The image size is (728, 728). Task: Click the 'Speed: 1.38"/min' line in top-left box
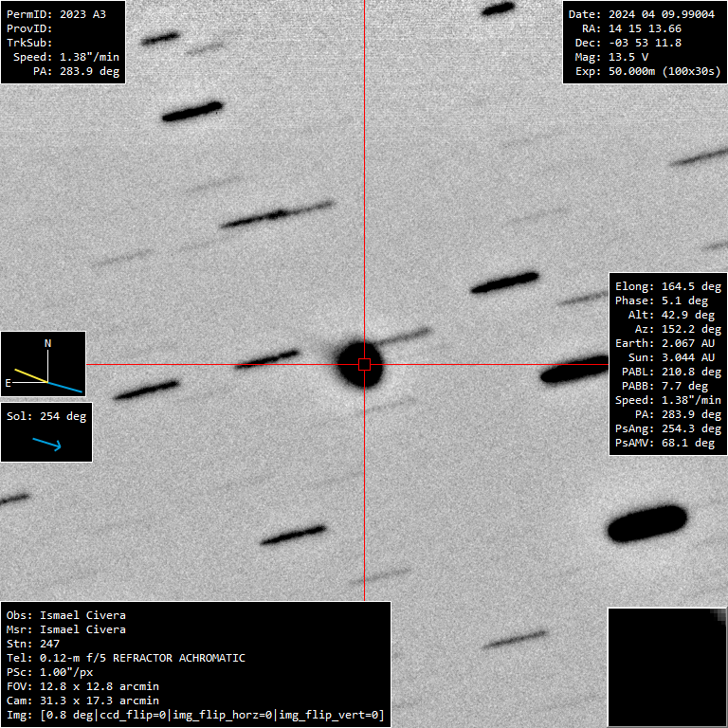66,57
